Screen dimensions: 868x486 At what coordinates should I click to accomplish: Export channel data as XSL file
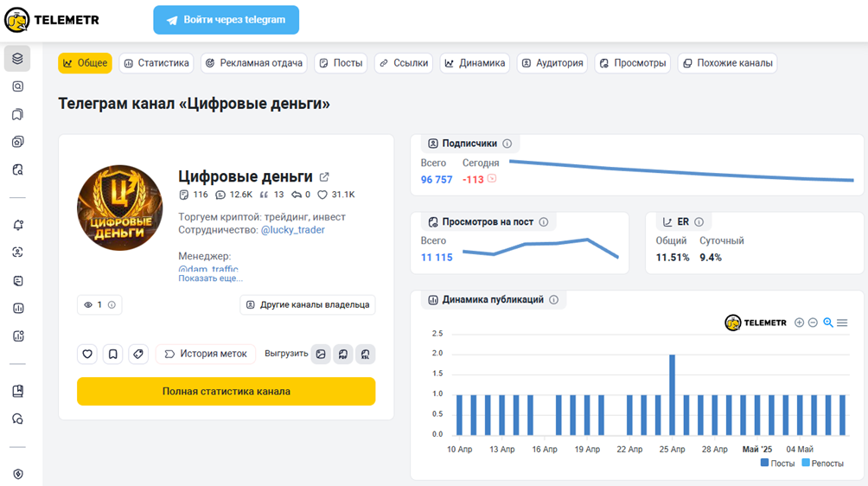tap(366, 355)
